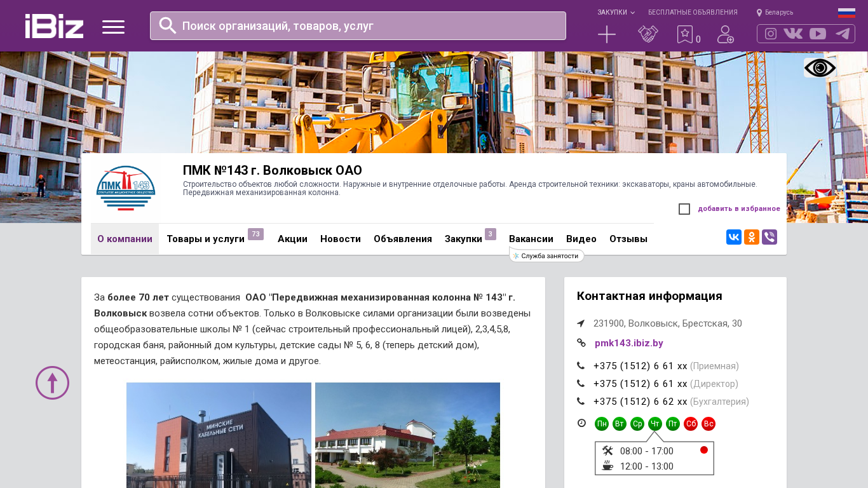This screenshot has height=488, width=868.
Task: Click the address arrow icon
Action: pos(581,323)
